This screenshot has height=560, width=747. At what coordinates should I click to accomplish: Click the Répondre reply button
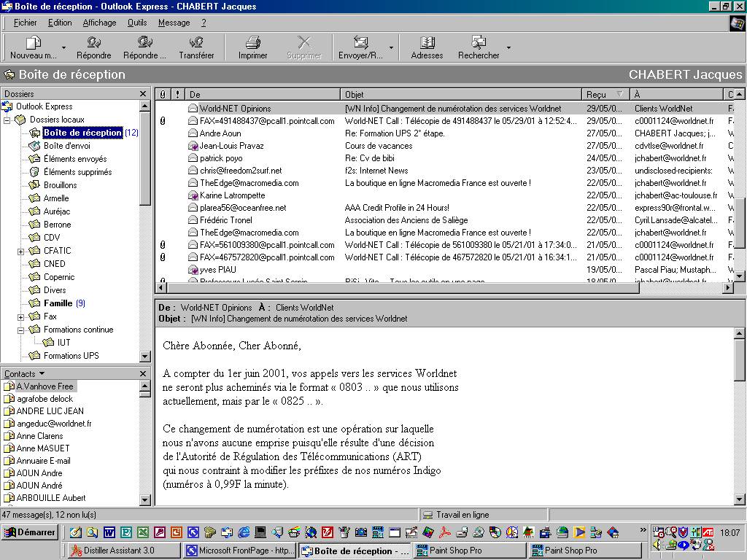(x=94, y=47)
